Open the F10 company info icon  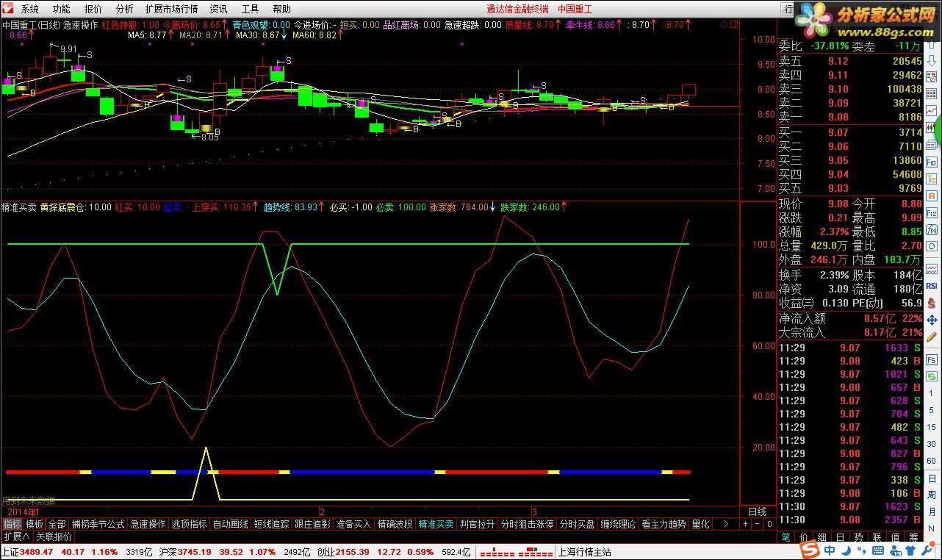932,162
